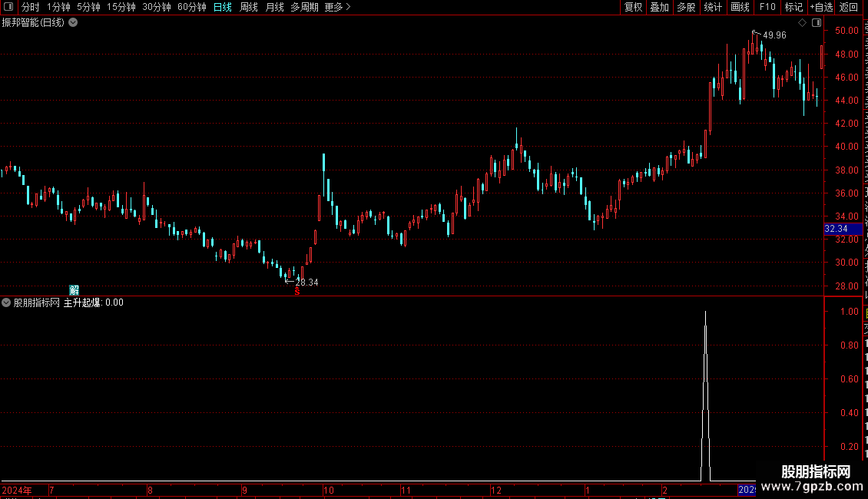Switch to 月线 monthly chart
This screenshot has height=499, width=868.
(x=274, y=7)
